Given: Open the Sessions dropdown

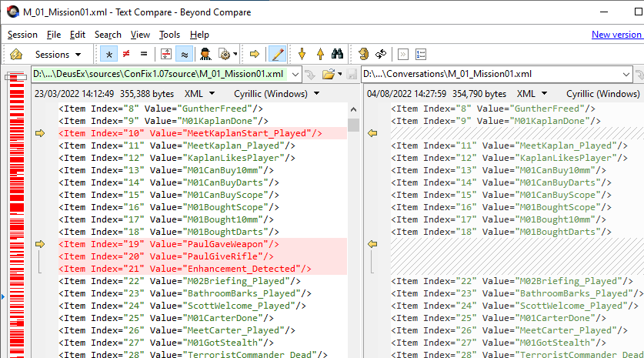Looking at the screenshot, I should 58,54.
